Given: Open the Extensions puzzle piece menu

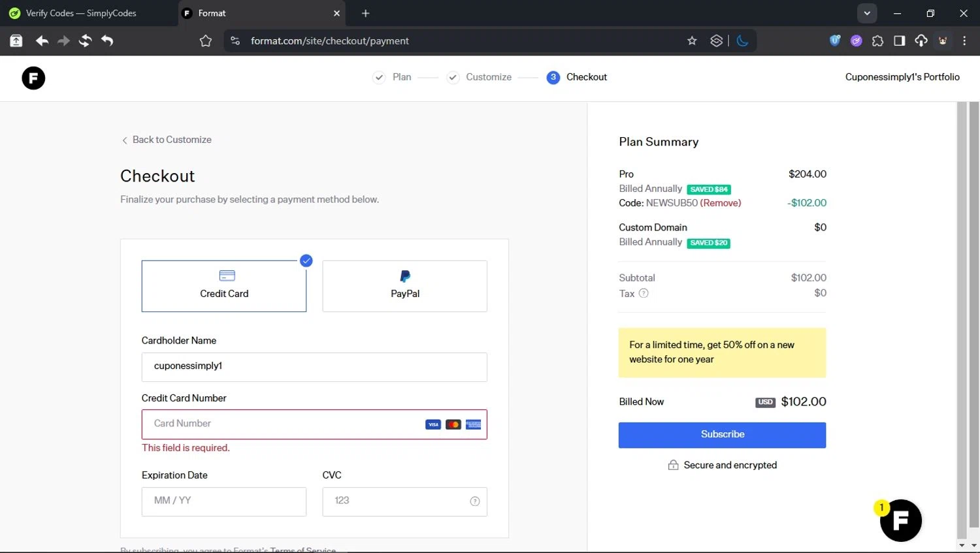Looking at the screenshot, I should pyautogui.click(x=877, y=40).
